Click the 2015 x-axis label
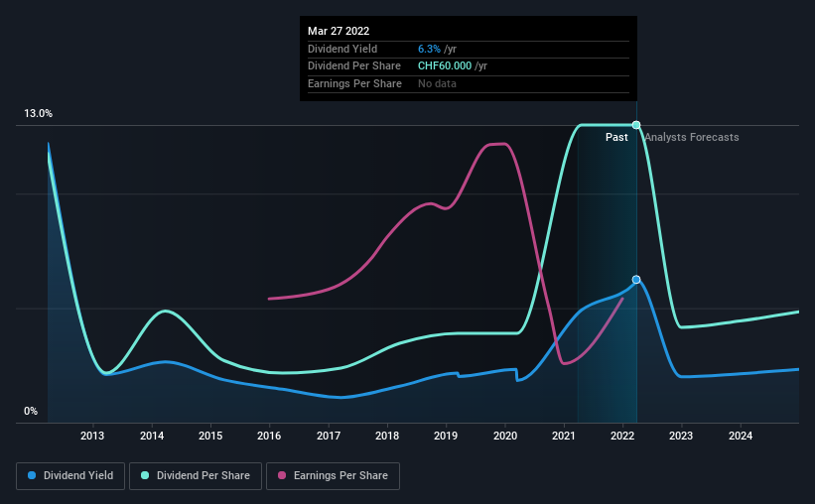Viewport: 815px width, 504px height. pos(210,436)
